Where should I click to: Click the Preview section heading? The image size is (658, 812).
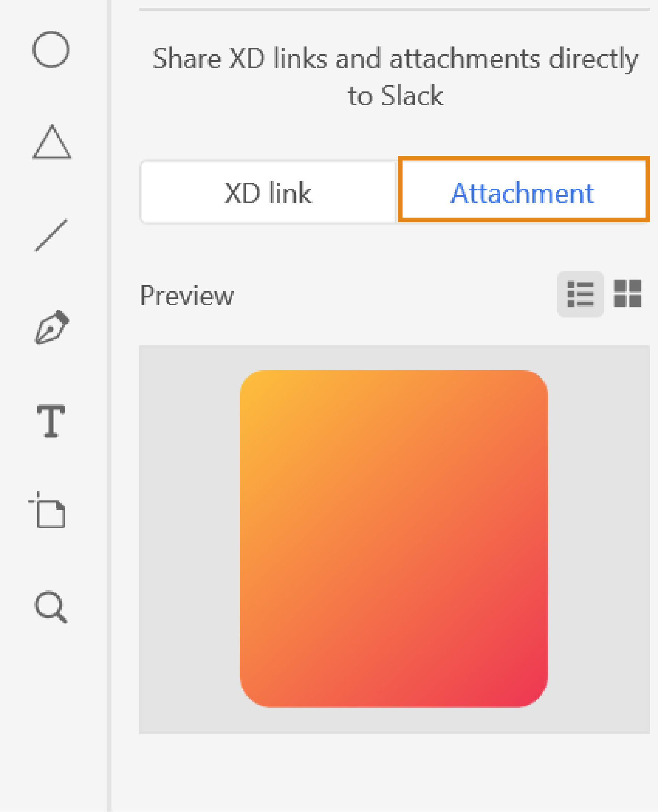coord(187,295)
